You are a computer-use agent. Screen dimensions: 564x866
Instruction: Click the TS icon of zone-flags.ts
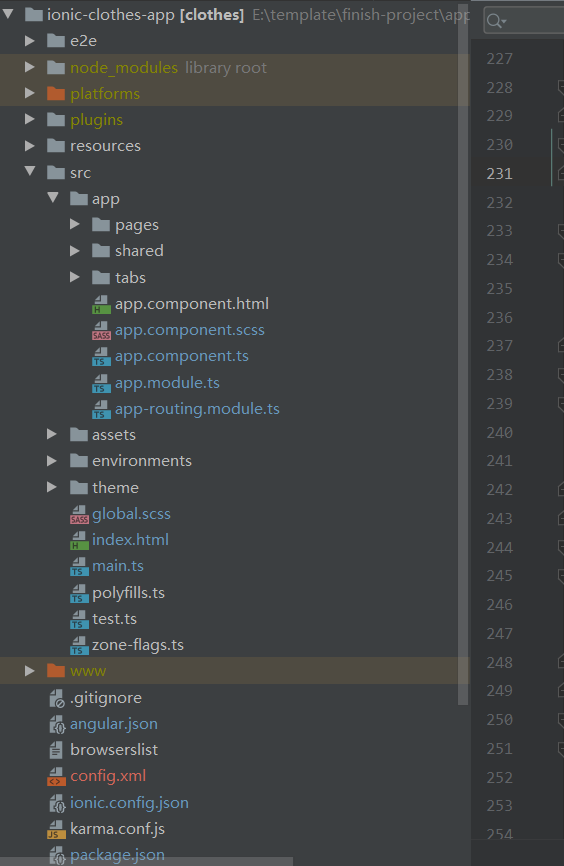pyautogui.click(x=79, y=646)
